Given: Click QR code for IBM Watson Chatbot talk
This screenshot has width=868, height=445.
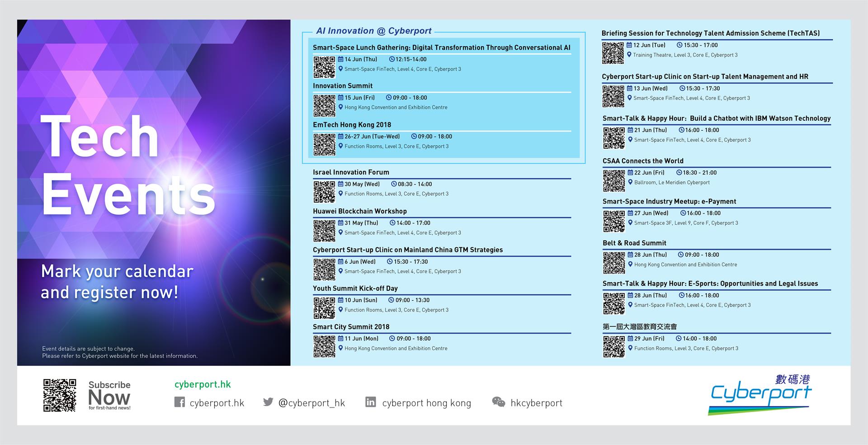Looking at the screenshot, I should tap(614, 138).
